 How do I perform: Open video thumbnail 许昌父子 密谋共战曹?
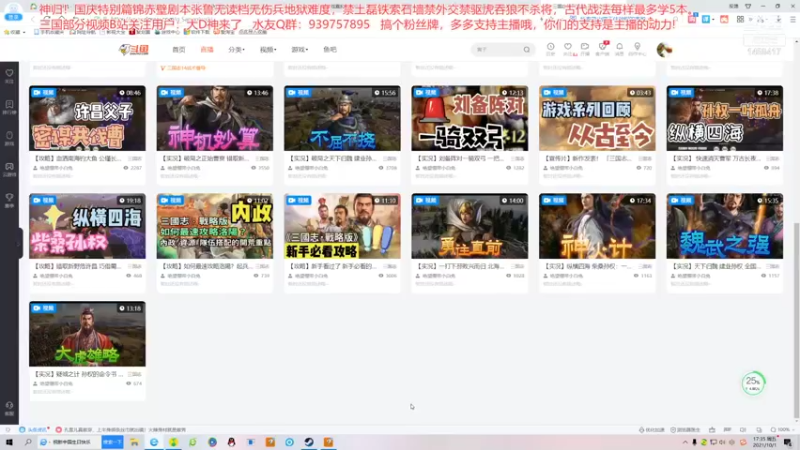coord(87,118)
